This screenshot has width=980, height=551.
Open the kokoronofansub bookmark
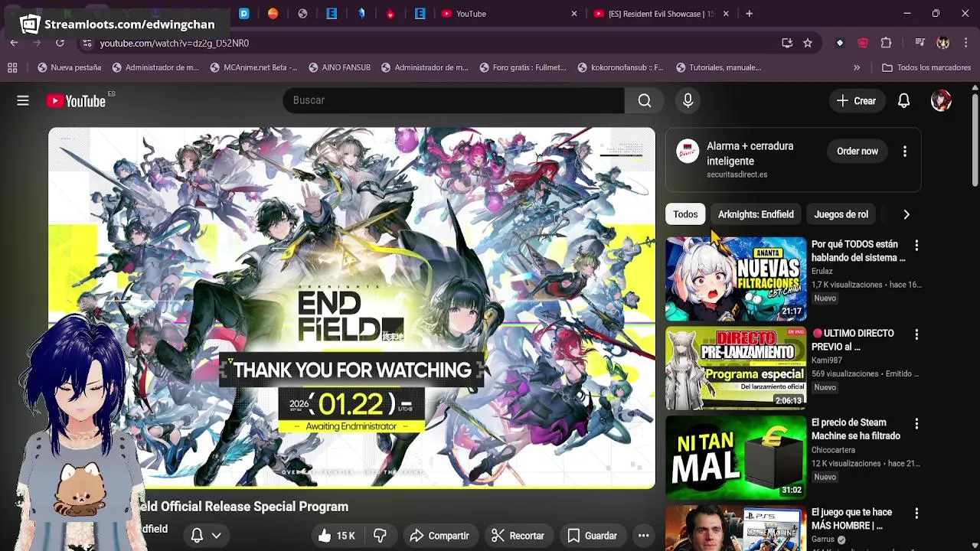coord(621,67)
